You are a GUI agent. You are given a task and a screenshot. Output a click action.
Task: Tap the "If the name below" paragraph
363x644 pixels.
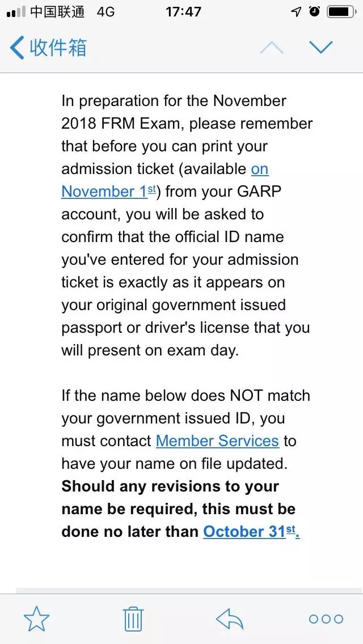tap(185, 396)
